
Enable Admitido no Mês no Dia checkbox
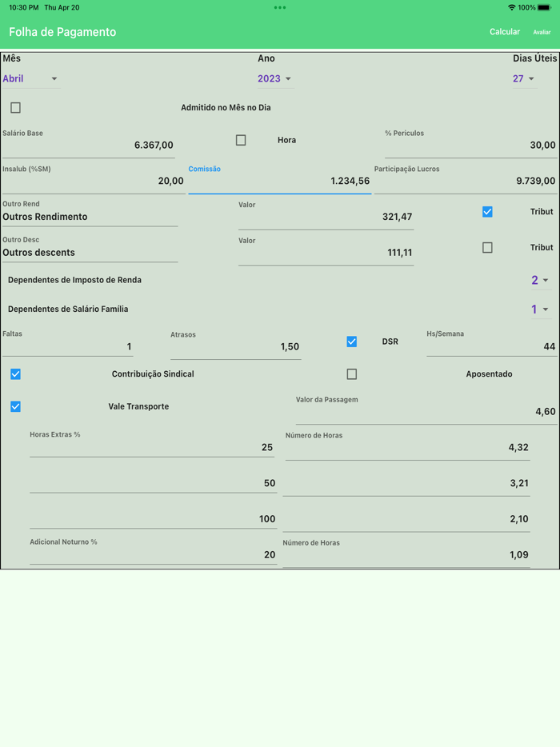click(x=15, y=108)
